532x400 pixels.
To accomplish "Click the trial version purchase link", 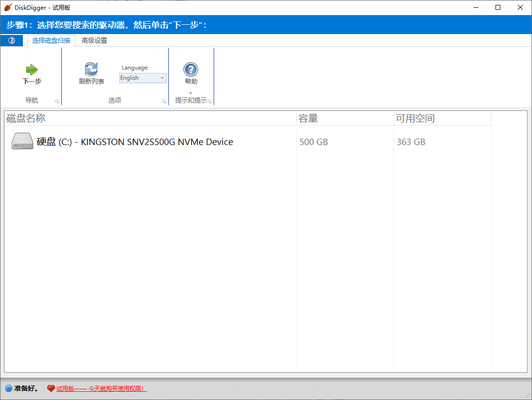I will click(x=101, y=388).
